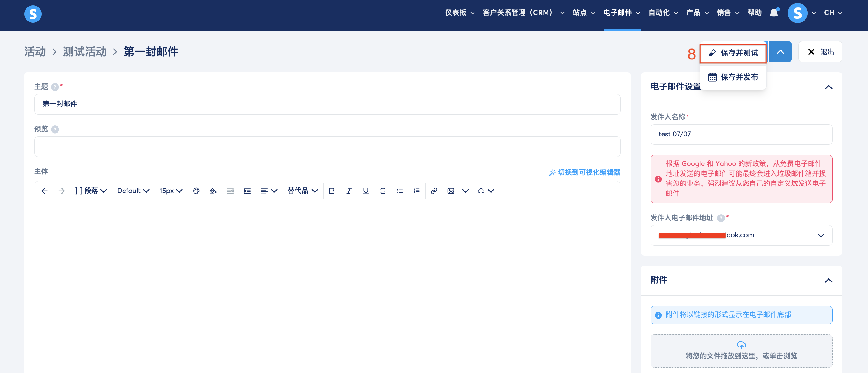Increase indent in the editor toolbar
Viewport: 868px width, 373px height.
coord(247,191)
